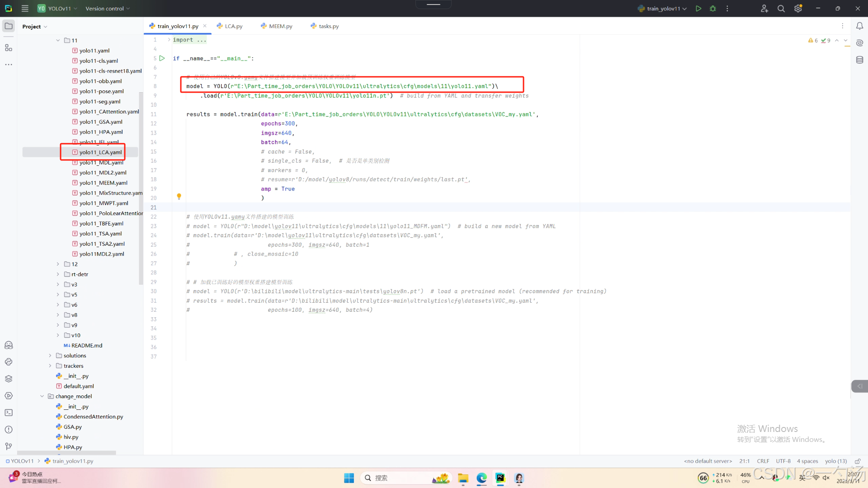Collapse the 11 models folder
The height and width of the screenshot is (488, 868).
58,40
